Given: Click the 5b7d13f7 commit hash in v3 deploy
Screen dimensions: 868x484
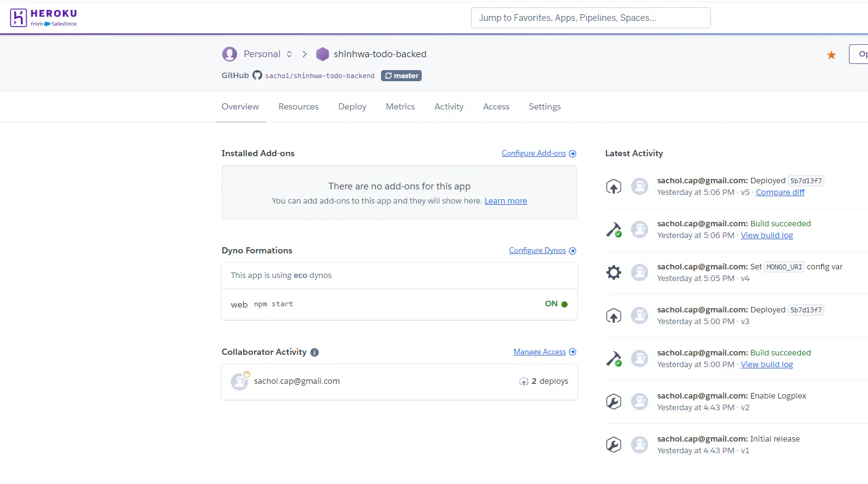Looking at the screenshot, I should 806,310.
